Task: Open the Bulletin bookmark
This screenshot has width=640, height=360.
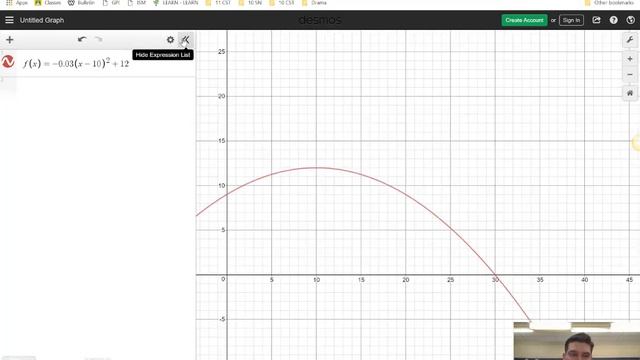Action: coord(81,3)
